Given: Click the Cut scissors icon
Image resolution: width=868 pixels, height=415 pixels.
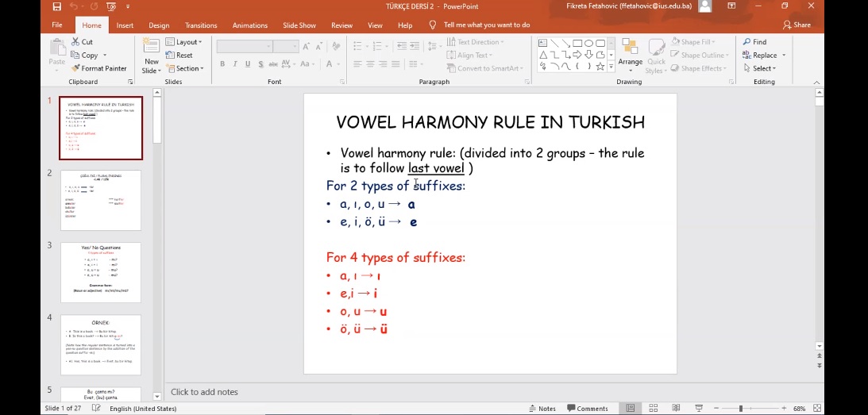Looking at the screenshot, I should click(76, 42).
